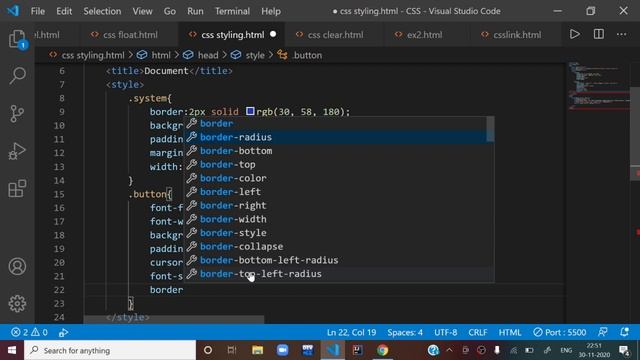The image size is (640, 360).
Task: Open the File menu
Action: click(38, 11)
